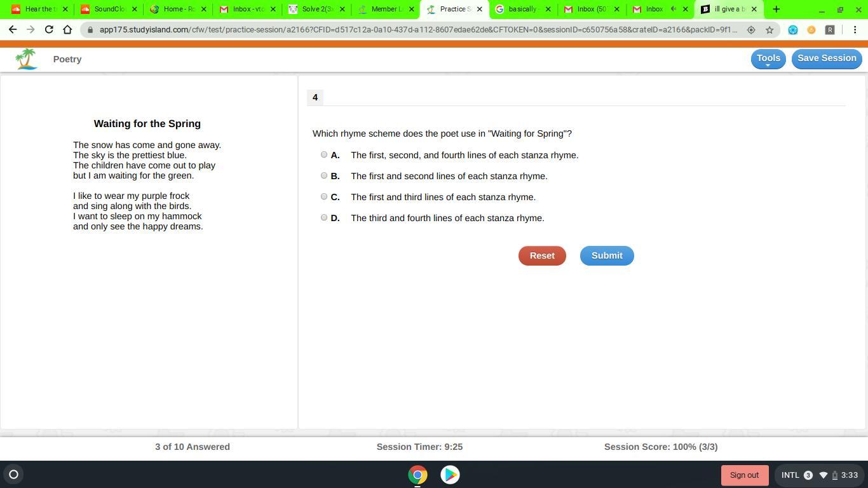Reset the answer selection
The width and height of the screenshot is (868, 488).
[x=542, y=255]
